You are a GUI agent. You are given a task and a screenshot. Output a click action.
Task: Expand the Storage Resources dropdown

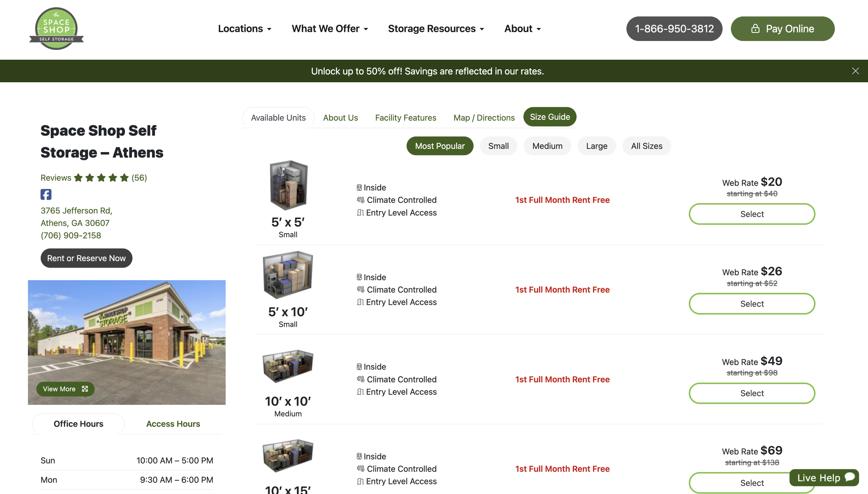(436, 29)
